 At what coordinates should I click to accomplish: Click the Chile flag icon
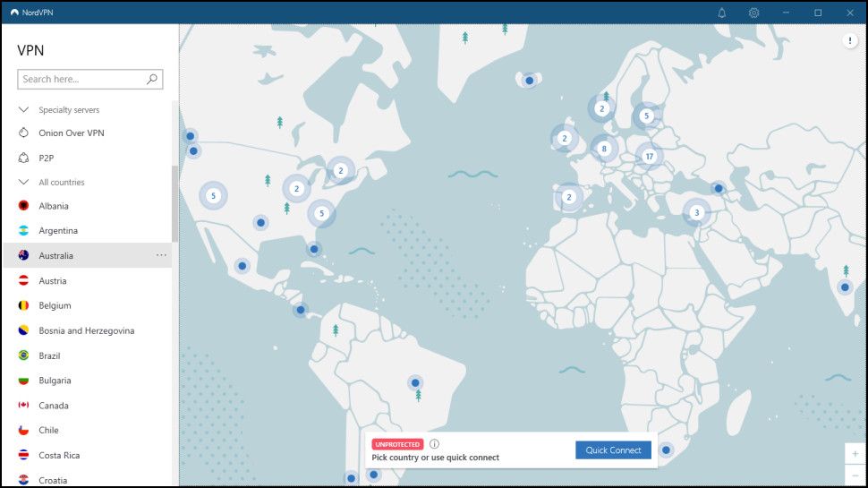[x=23, y=430]
